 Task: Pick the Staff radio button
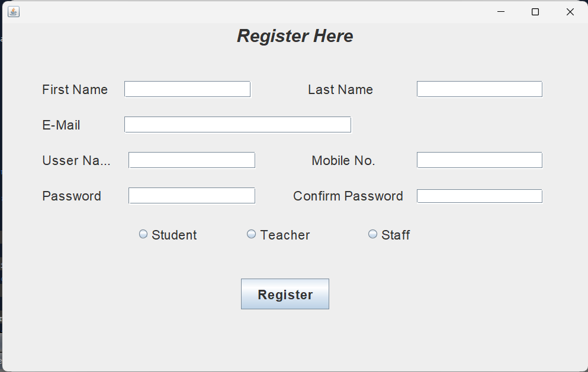pyautogui.click(x=373, y=234)
